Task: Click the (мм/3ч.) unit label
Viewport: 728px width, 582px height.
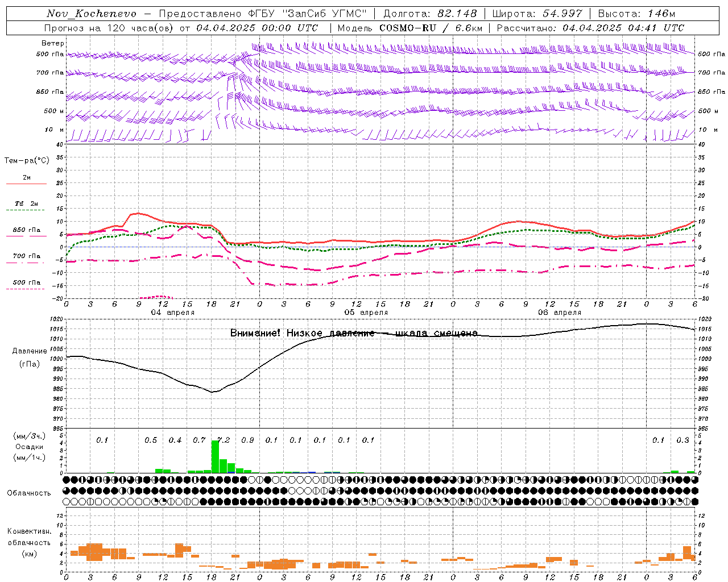Action: pyautogui.click(x=29, y=436)
